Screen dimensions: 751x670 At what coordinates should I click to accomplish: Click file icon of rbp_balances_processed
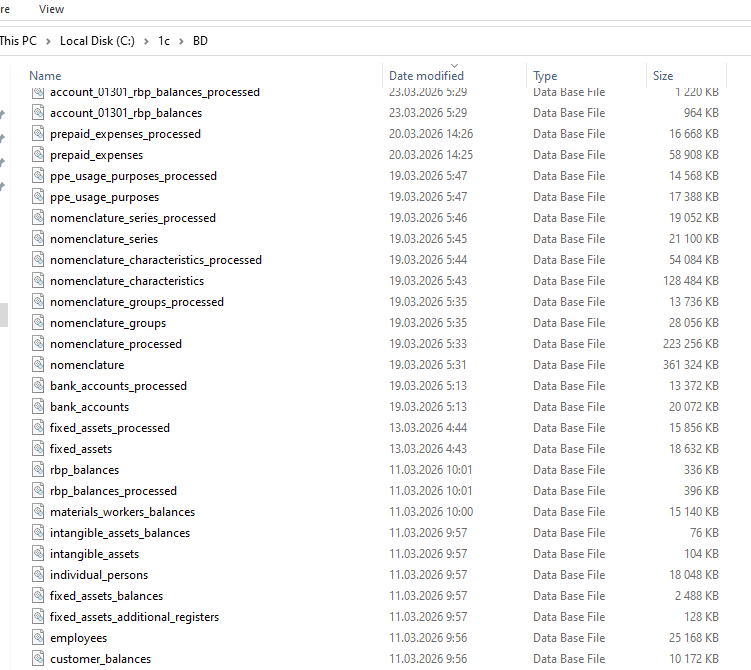38,491
